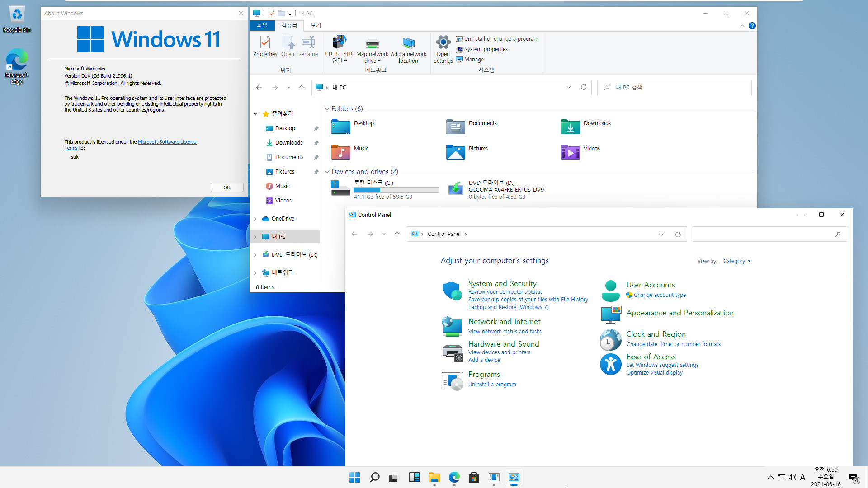Switch to the 컴퓨터 ribbon tab
Image resolution: width=868 pixels, height=488 pixels.
[289, 25]
